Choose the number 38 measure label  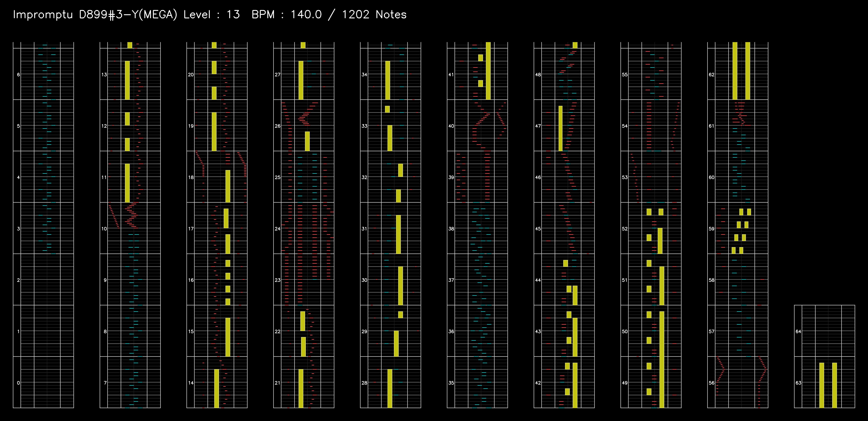tap(451, 228)
